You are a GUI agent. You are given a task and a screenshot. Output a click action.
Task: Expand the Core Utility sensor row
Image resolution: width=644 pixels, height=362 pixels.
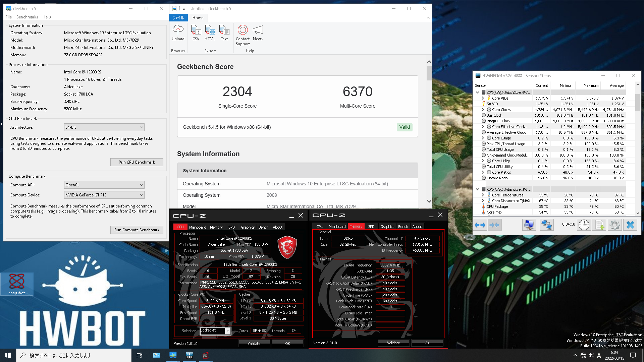click(x=483, y=161)
